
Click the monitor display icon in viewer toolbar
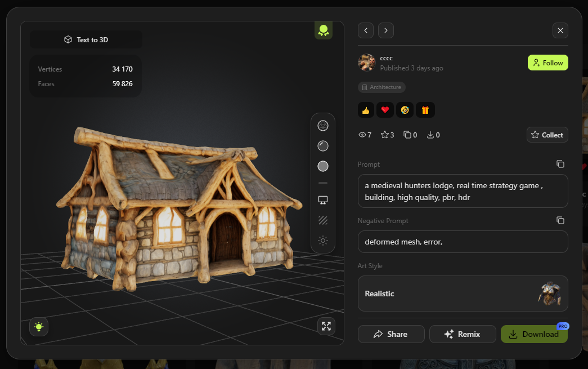click(x=323, y=200)
